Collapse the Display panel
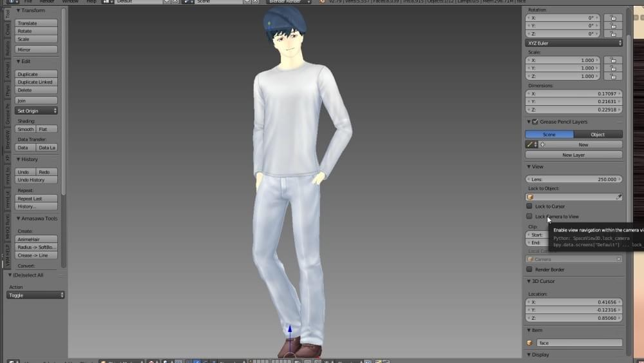This screenshot has width=644, height=363. tap(529, 355)
